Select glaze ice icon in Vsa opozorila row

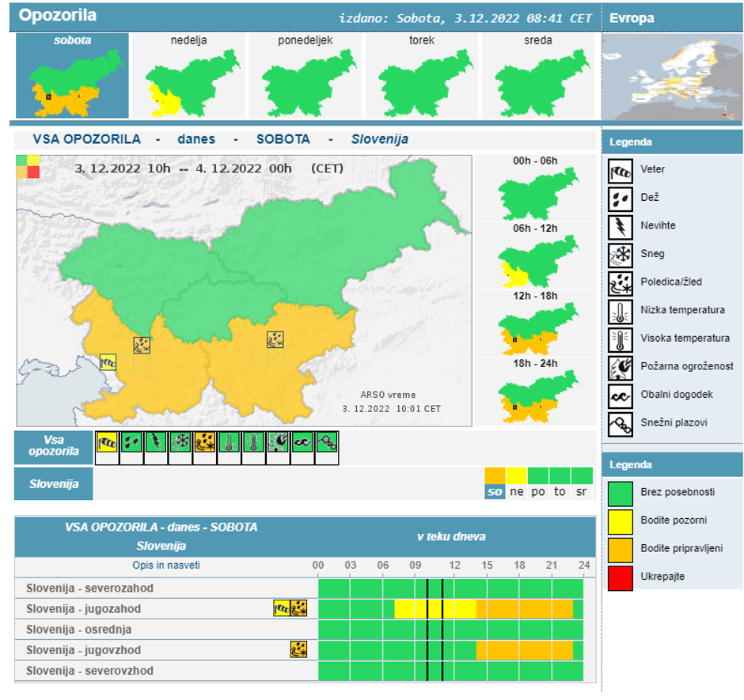[205, 442]
